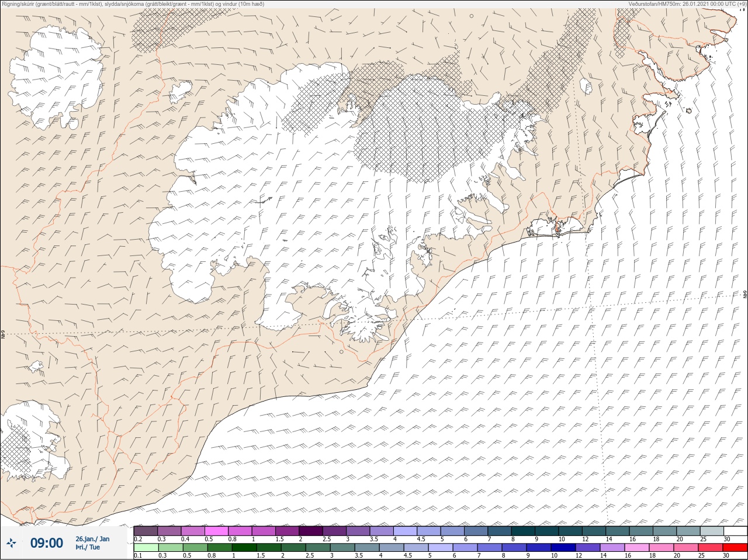The image size is (748, 560).
Task: Click the '4.5' label in lower legend row
Action: (407, 555)
